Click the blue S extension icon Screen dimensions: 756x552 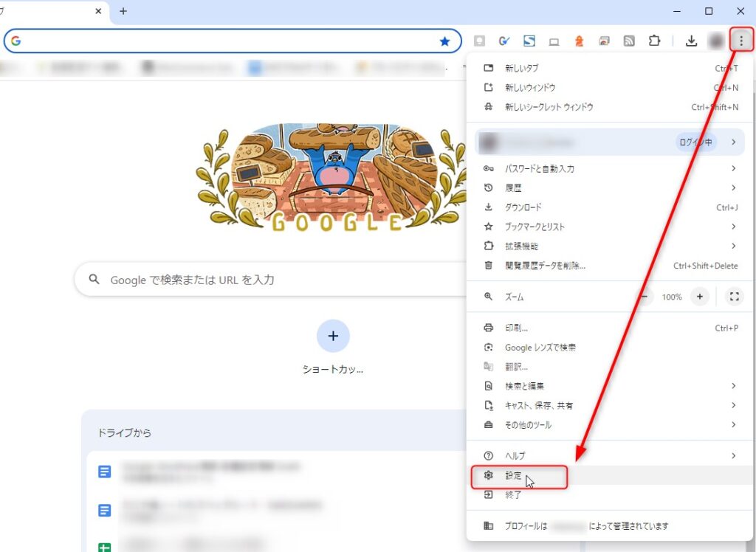point(529,41)
